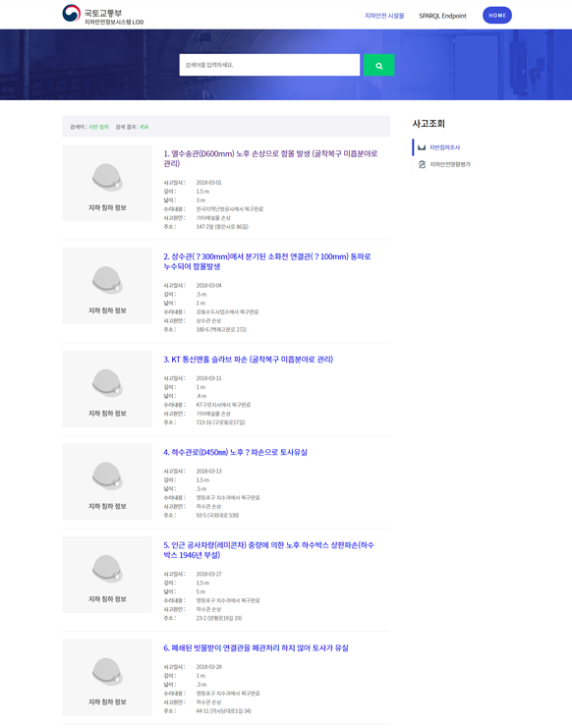Click the 454 result count
The width and height of the screenshot is (572, 728).
[x=144, y=127]
